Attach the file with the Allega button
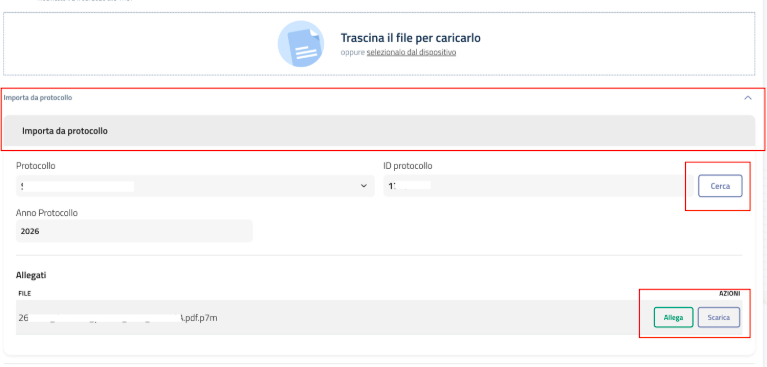The height and width of the screenshot is (367, 767). tap(673, 318)
